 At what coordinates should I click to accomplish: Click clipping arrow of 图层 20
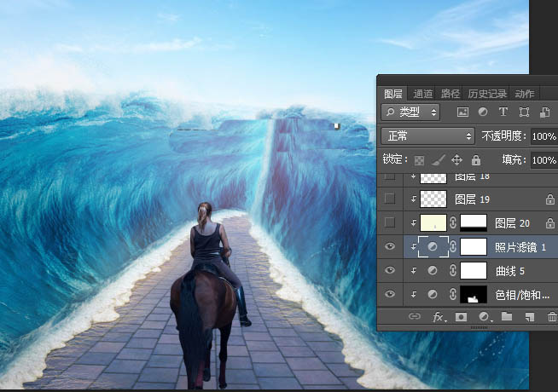pyautogui.click(x=413, y=222)
